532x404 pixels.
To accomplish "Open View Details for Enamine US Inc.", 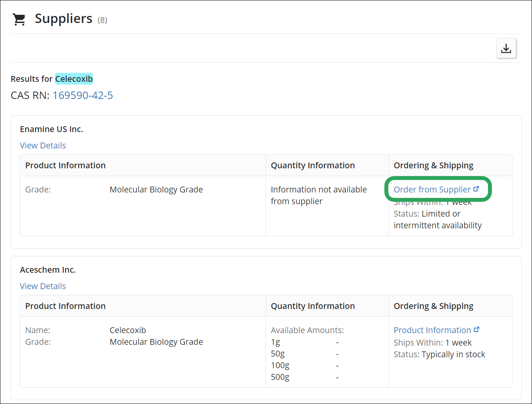I will [43, 145].
